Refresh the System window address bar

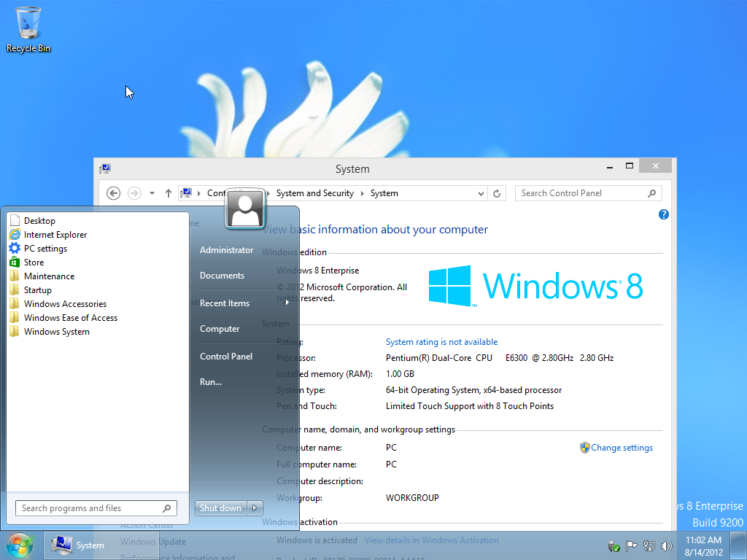click(496, 192)
